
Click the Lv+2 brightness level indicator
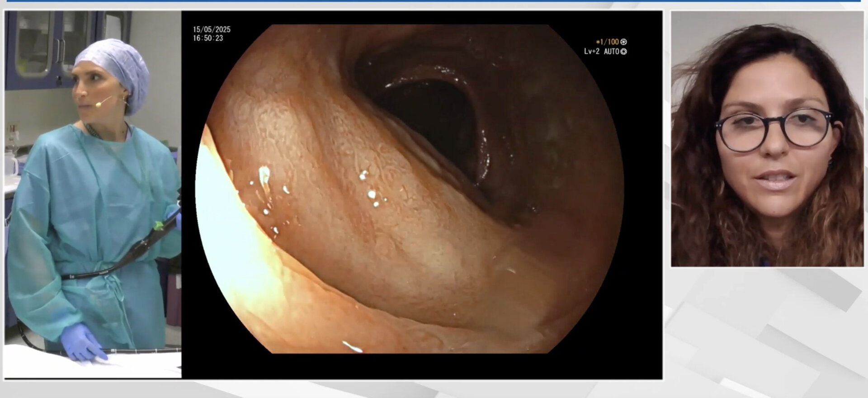coord(591,52)
